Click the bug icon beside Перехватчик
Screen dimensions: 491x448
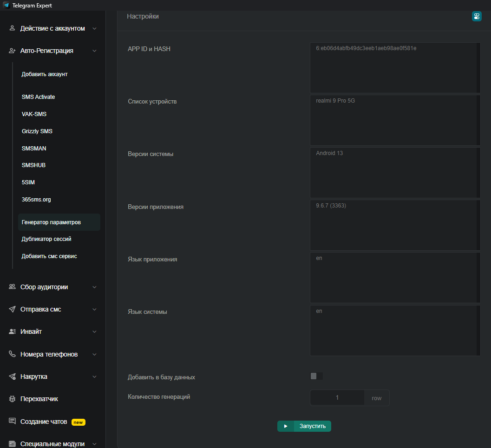pos(12,399)
